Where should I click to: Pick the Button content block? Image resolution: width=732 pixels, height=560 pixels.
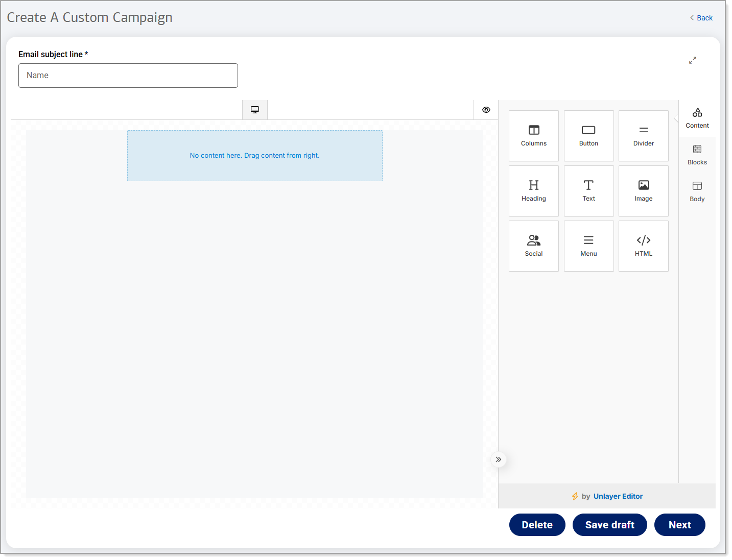tap(588, 136)
